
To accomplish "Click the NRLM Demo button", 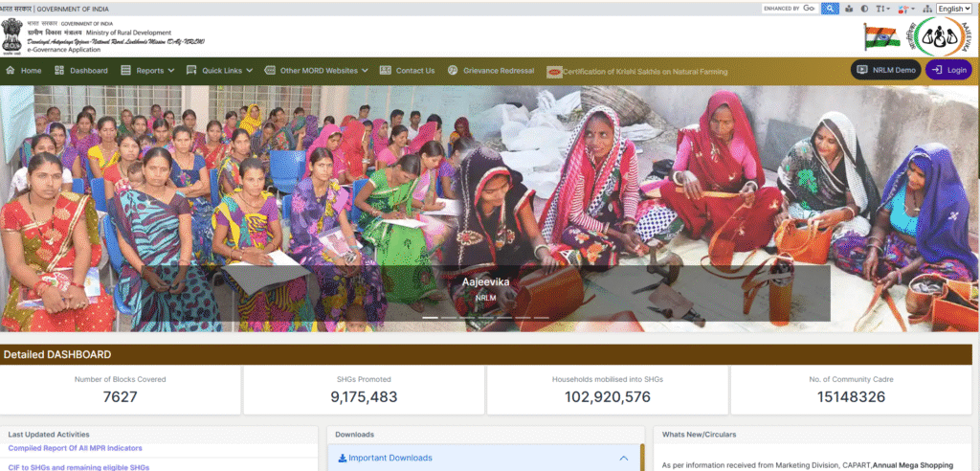I will point(885,70).
